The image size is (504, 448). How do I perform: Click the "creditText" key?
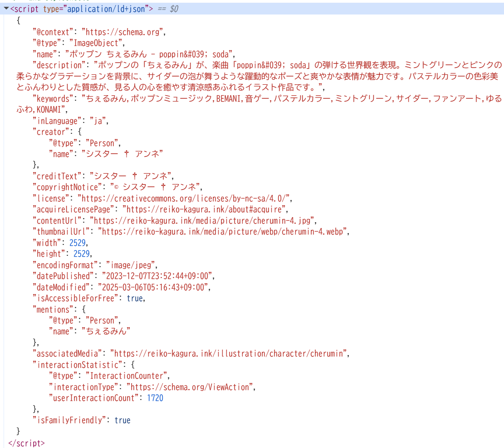point(57,176)
